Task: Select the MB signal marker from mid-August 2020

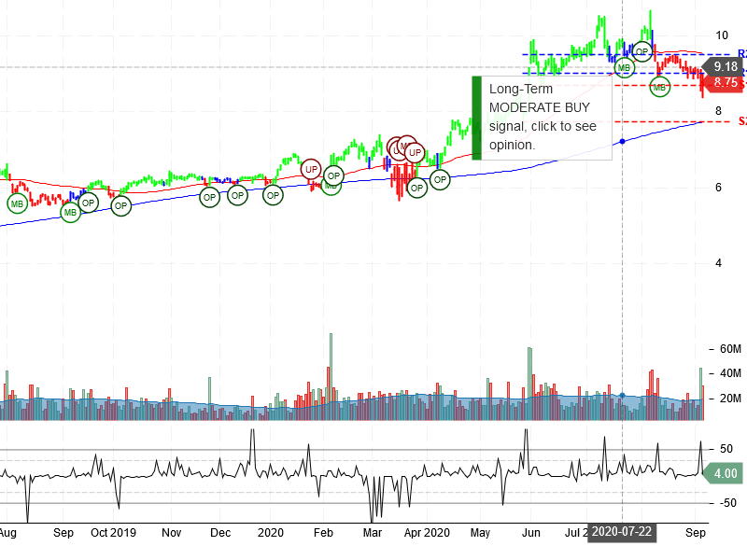Action: click(x=660, y=87)
